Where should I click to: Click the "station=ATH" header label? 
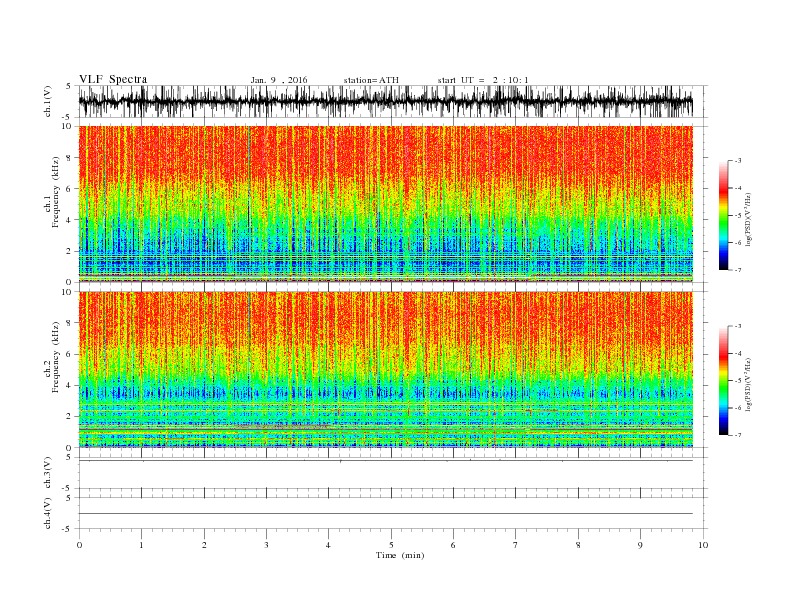371,80
